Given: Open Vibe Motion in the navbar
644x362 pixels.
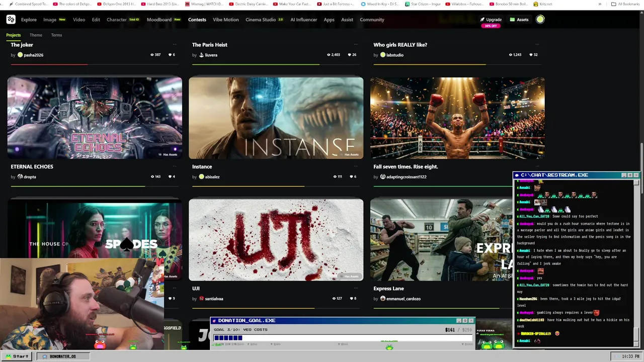Looking at the screenshot, I should pos(225,20).
